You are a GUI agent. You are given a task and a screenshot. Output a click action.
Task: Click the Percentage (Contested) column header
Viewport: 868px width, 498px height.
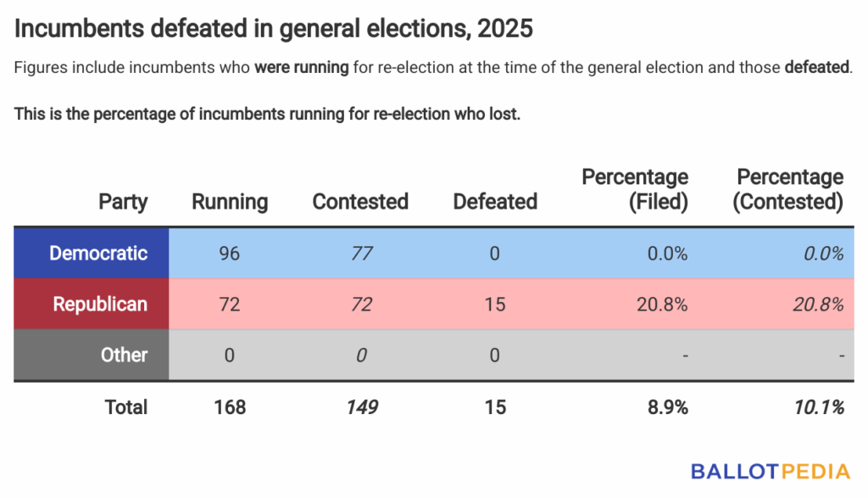click(790, 189)
